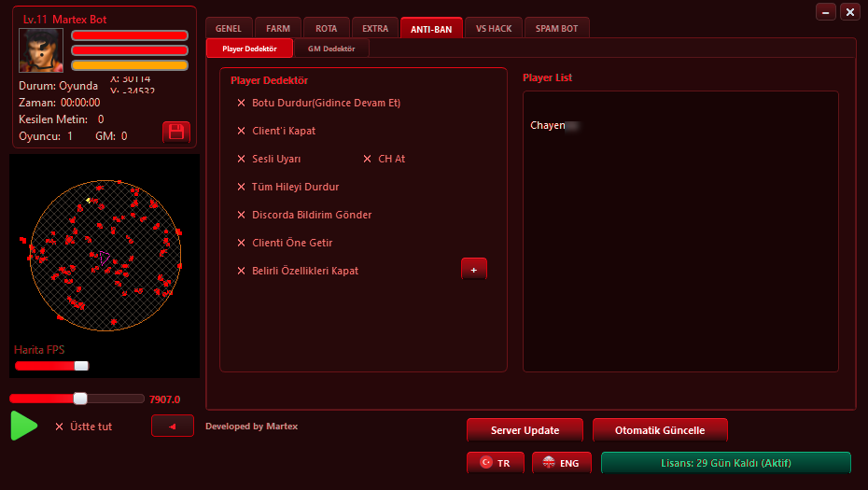The image size is (868, 490).
Task: Open the GM Dedektör sub-tab
Action: [x=331, y=49]
